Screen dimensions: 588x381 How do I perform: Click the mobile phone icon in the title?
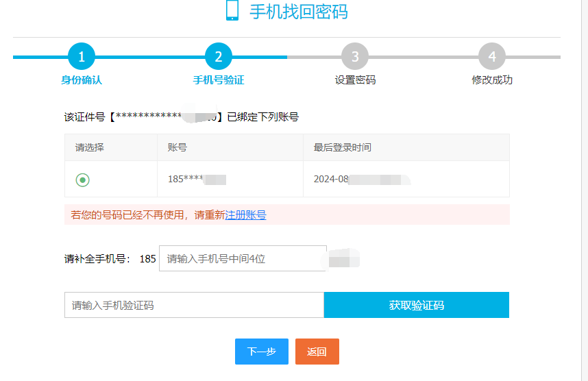coord(232,10)
